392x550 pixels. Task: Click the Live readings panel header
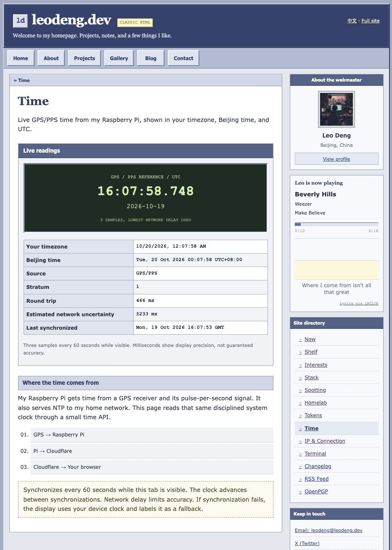point(146,151)
